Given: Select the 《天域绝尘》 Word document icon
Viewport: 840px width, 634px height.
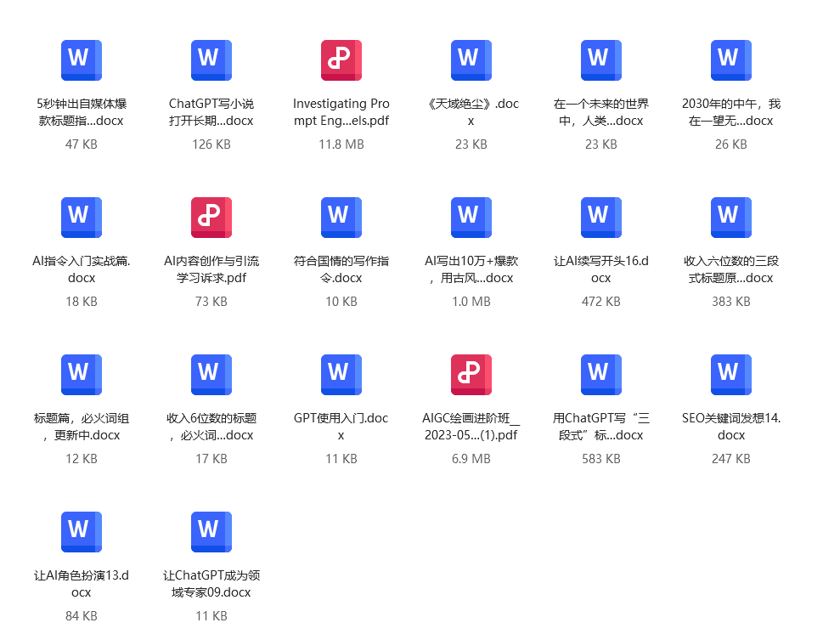Looking at the screenshot, I should coord(471,60).
